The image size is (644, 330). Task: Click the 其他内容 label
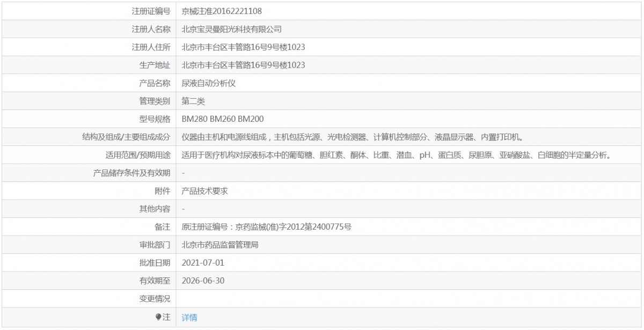tap(155, 209)
